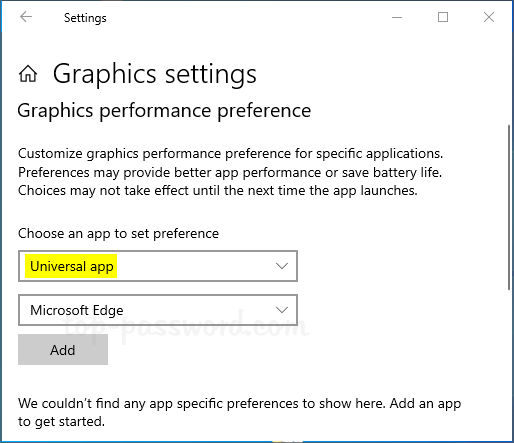
Task: Select the Graphics performance preference heading
Action: point(164,111)
